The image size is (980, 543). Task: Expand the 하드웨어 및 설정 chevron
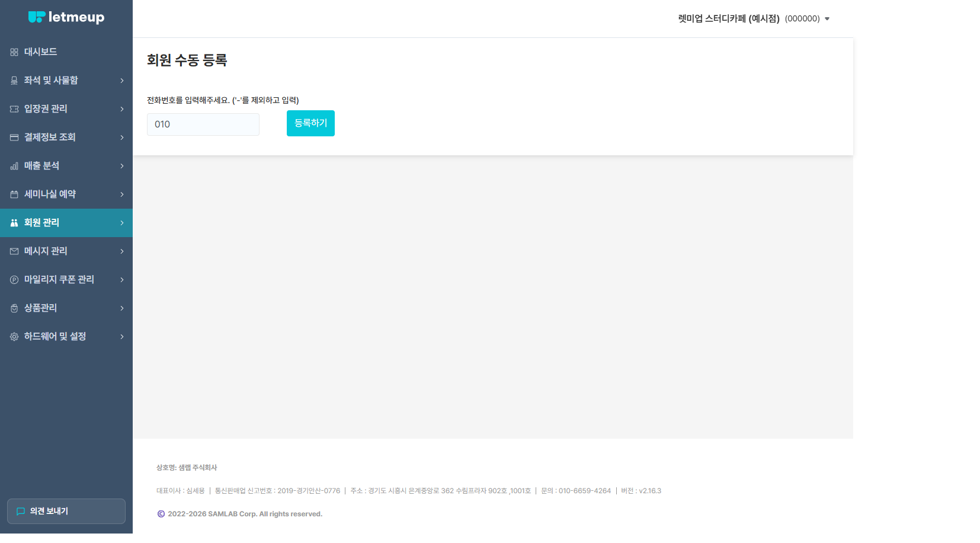122,337
